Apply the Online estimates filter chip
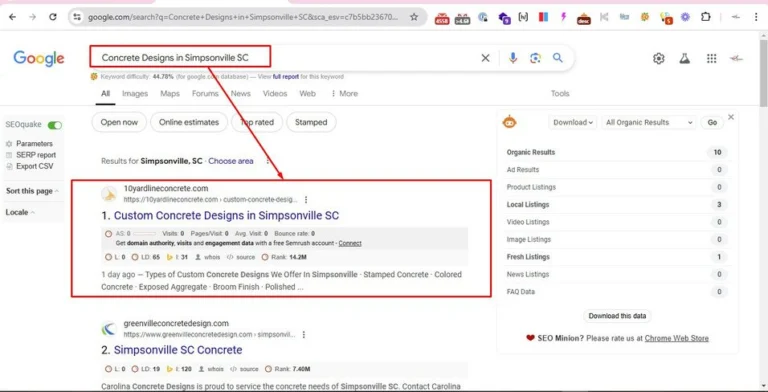Screen dimensions: 768x392 [x=189, y=122]
